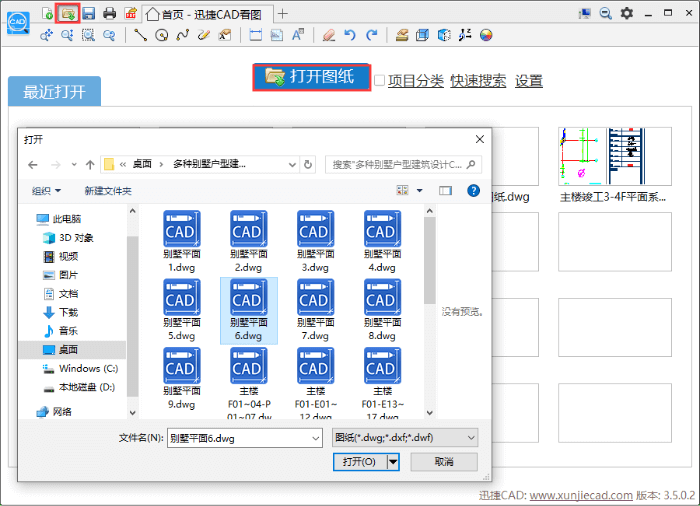
Task: Click the 快速搜索 link
Action: click(478, 81)
